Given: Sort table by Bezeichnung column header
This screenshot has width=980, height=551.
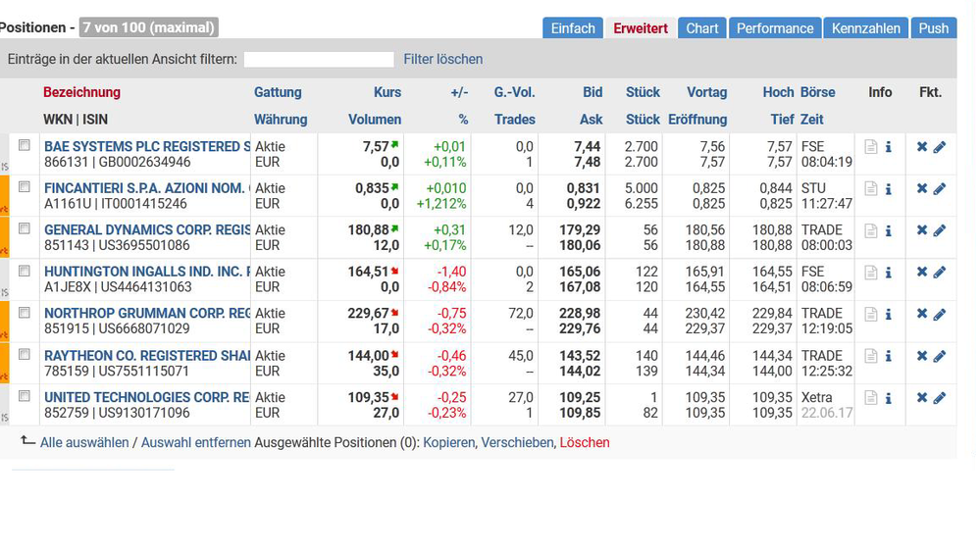Looking at the screenshot, I should point(81,92).
